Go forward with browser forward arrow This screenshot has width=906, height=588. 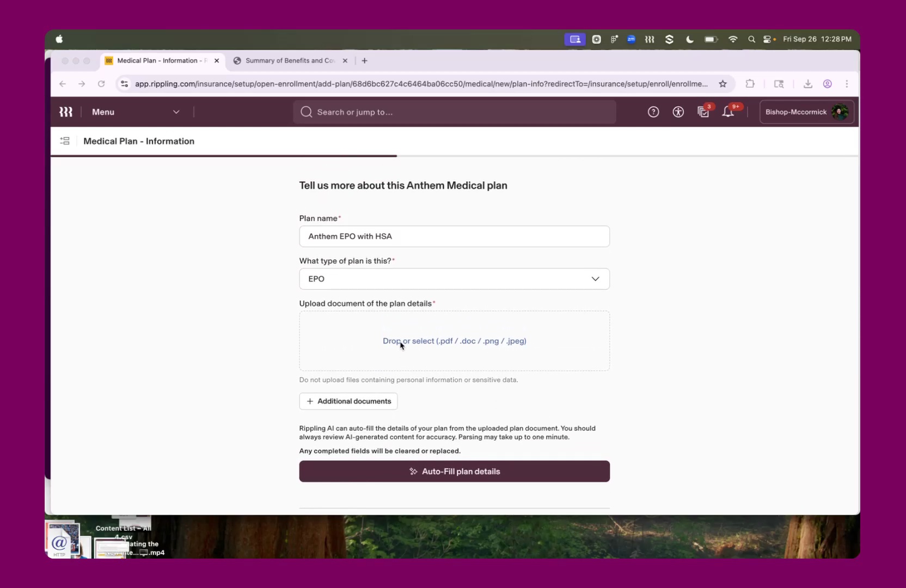(82, 84)
